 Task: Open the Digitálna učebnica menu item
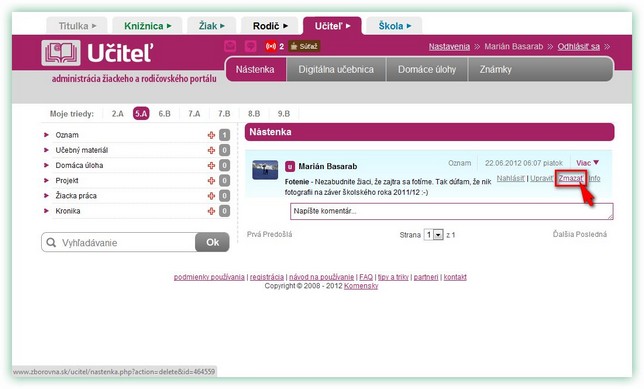tap(336, 69)
